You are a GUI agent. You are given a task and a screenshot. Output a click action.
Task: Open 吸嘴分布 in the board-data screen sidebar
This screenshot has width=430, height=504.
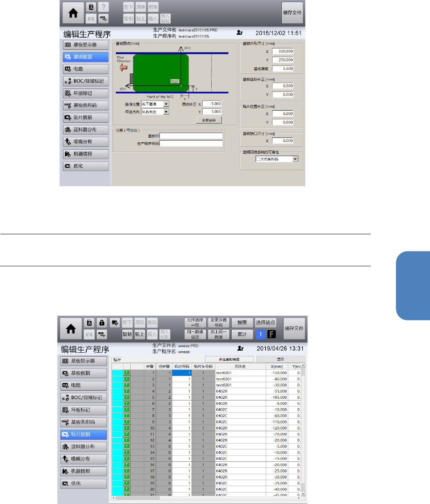coord(86,142)
